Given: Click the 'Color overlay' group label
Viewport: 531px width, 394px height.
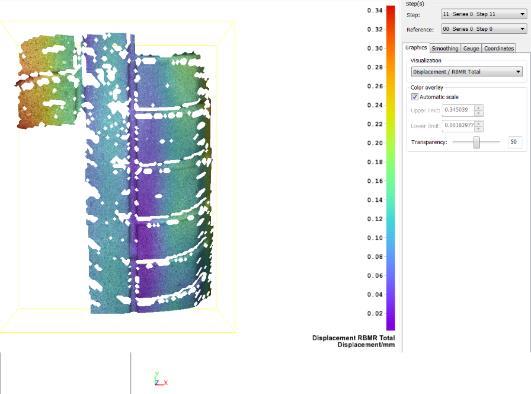Looking at the screenshot, I should point(427,87).
